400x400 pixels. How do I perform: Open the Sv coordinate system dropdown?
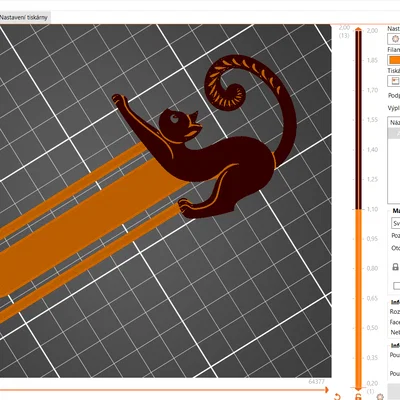pos(395,223)
